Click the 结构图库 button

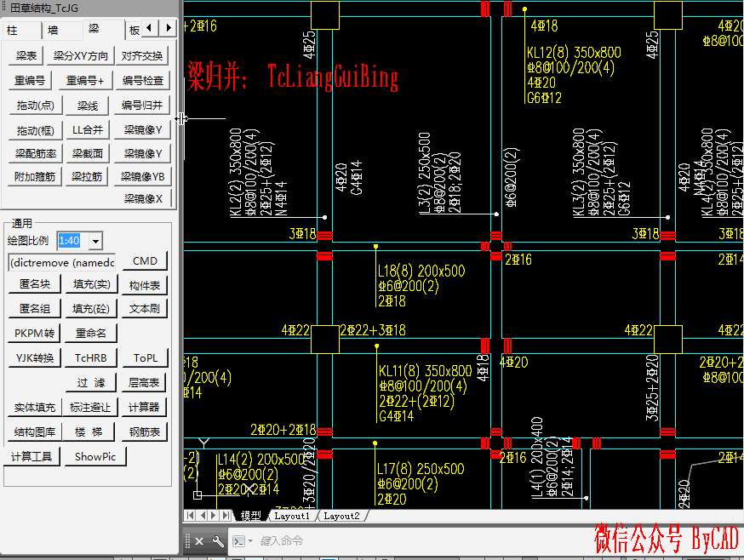click(35, 432)
